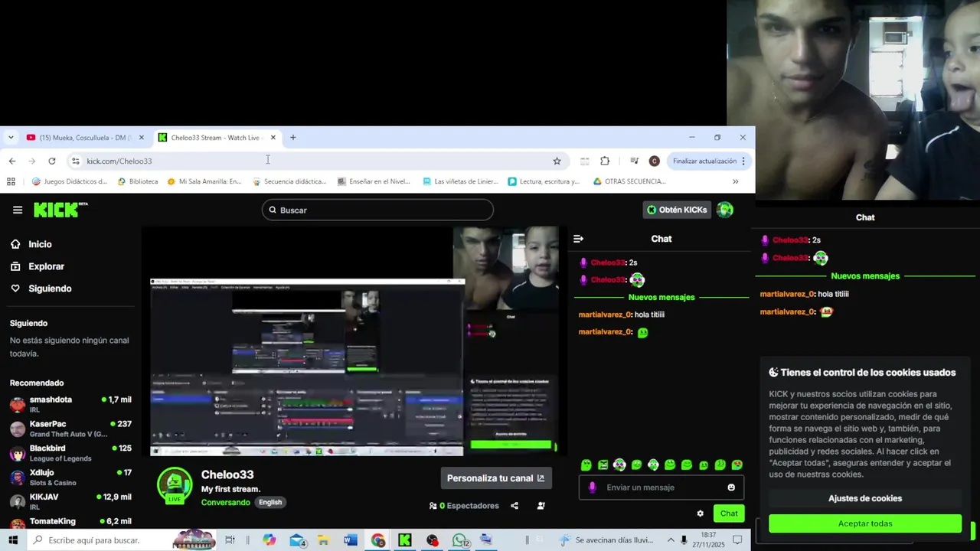Click the stream video preview
Image resolution: width=980 pixels, height=551 pixels.
[354, 341]
